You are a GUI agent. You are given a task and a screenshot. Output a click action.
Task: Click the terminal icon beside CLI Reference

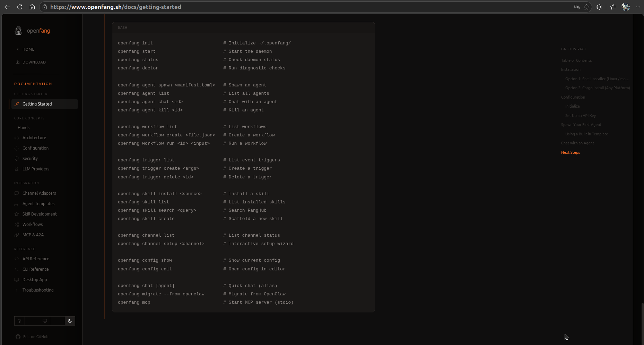17,269
